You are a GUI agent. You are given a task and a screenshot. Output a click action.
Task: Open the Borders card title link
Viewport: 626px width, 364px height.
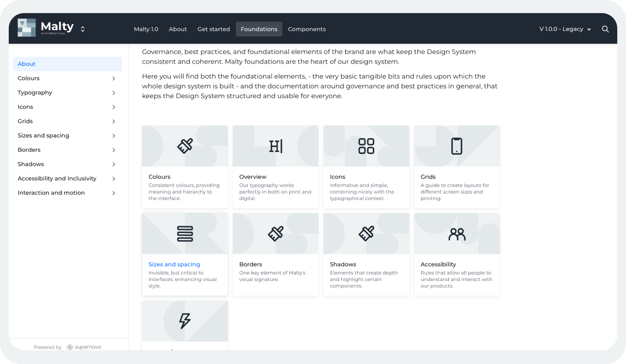click(250, 265)
